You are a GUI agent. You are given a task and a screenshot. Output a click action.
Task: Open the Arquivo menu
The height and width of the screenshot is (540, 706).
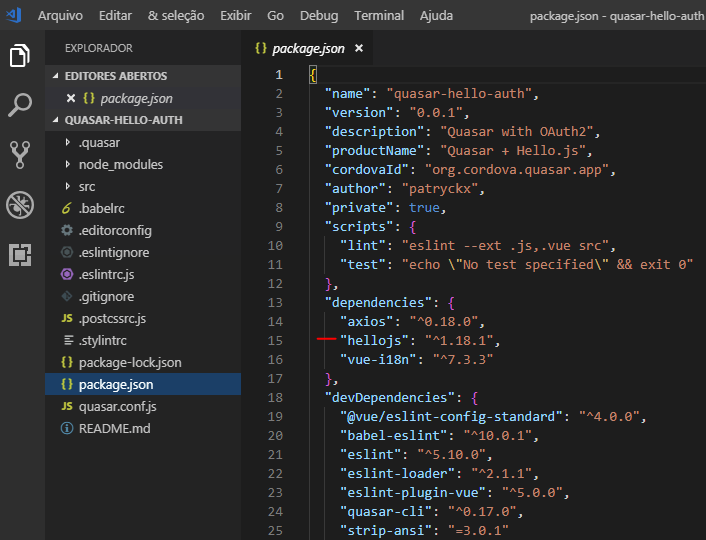[x=60, y=16]
